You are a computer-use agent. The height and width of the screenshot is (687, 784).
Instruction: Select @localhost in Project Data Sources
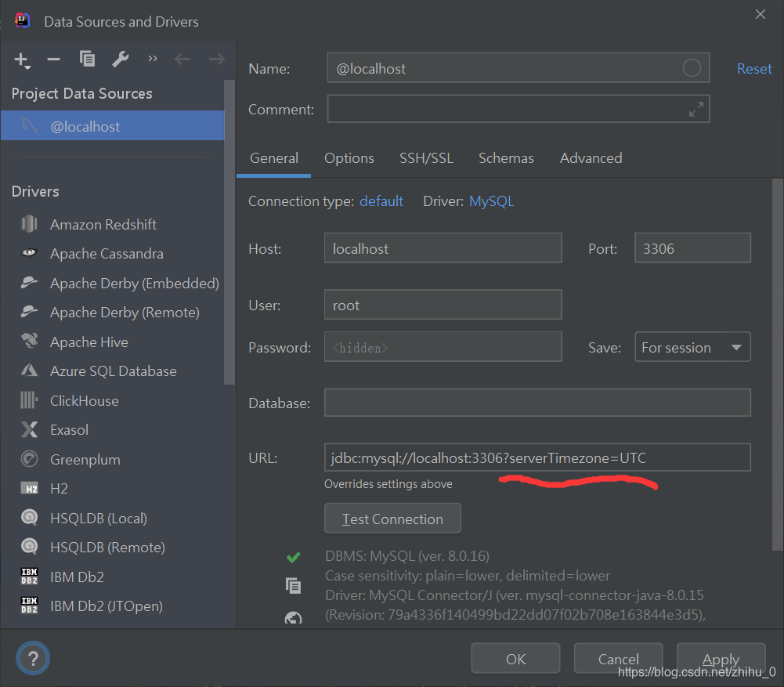(113, 126)
